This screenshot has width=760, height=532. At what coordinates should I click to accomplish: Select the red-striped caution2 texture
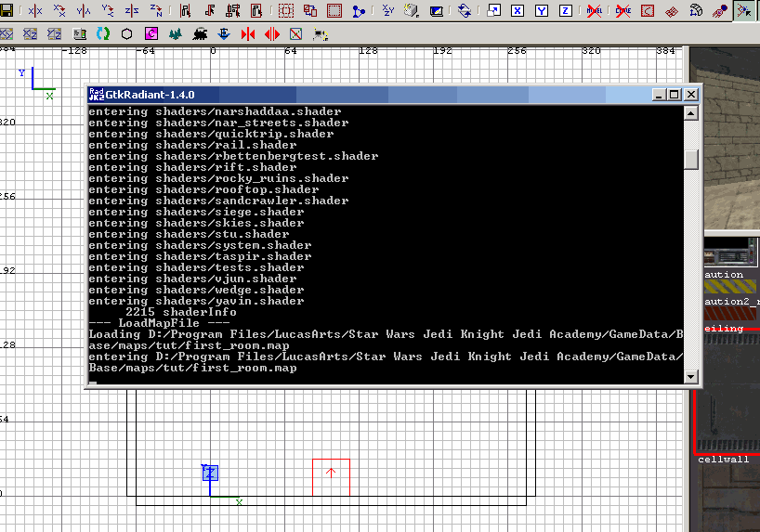tap(729, 313)
